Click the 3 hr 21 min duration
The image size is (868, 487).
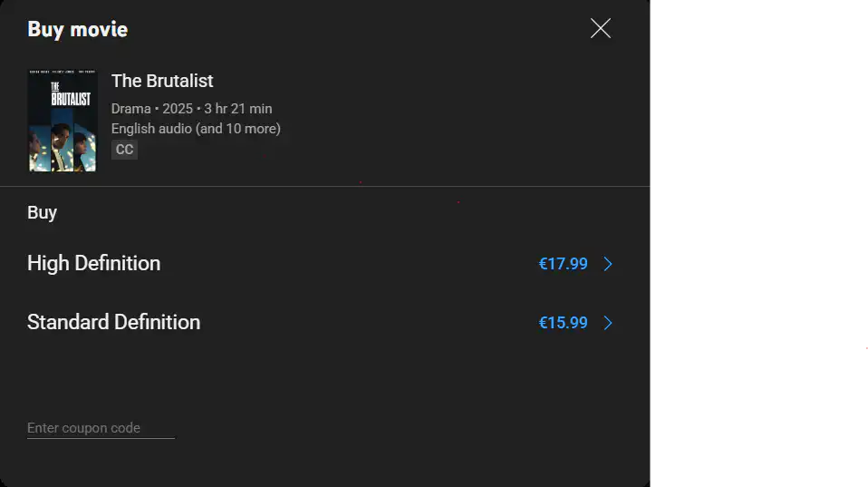(238, 109)
